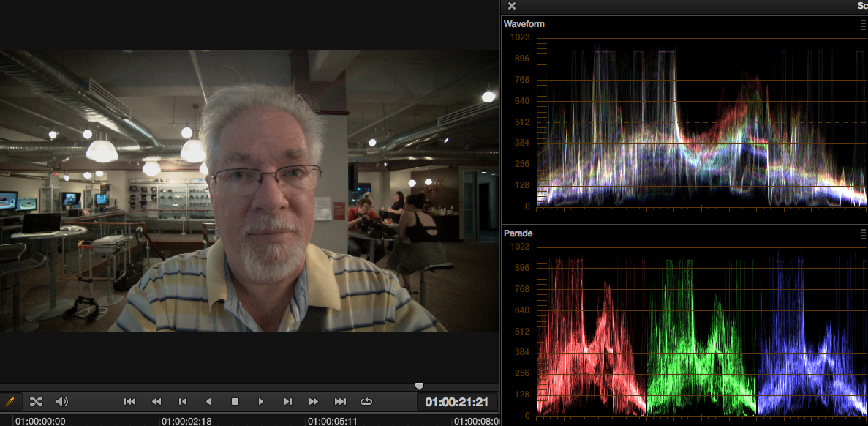Toggle the shuffle split-screen icon
Screen dimensions: 868x426
coord(36,402)
